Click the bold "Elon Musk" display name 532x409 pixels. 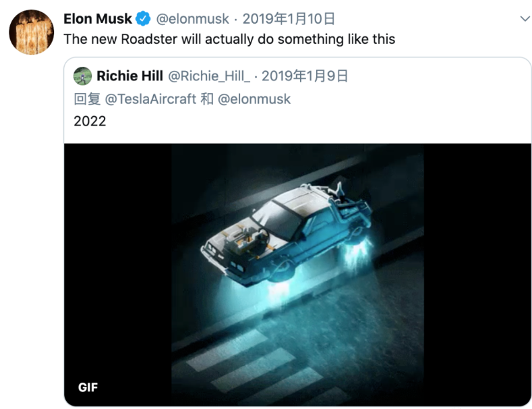point(98,18)
